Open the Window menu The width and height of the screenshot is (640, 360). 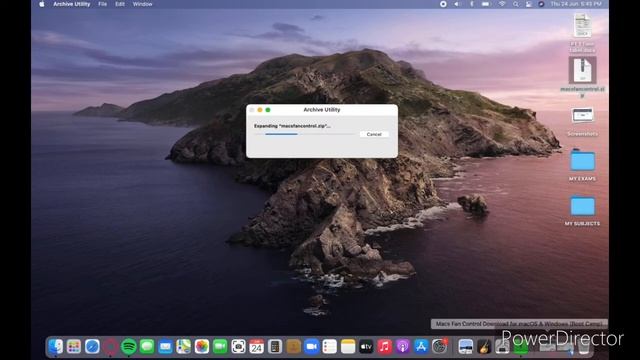click(x=142, y=4)
